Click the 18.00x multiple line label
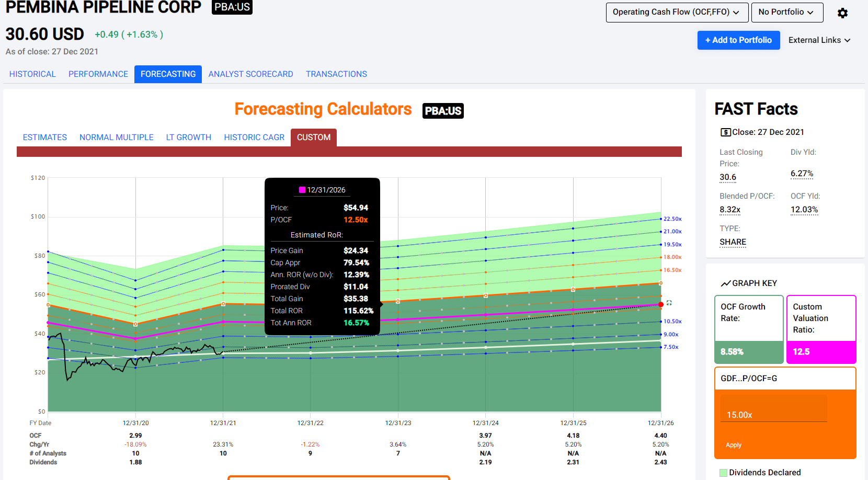The image size is (868, 480). pos(672,257)
